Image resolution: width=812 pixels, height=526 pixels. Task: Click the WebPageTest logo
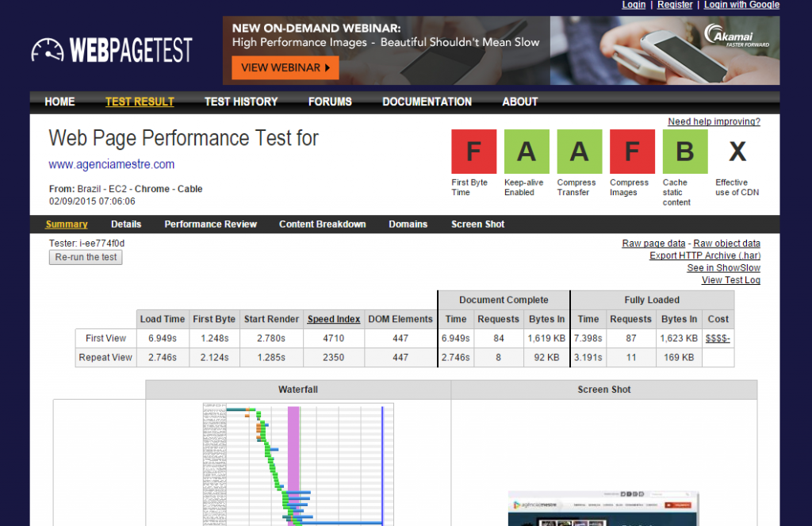[112, 50]
